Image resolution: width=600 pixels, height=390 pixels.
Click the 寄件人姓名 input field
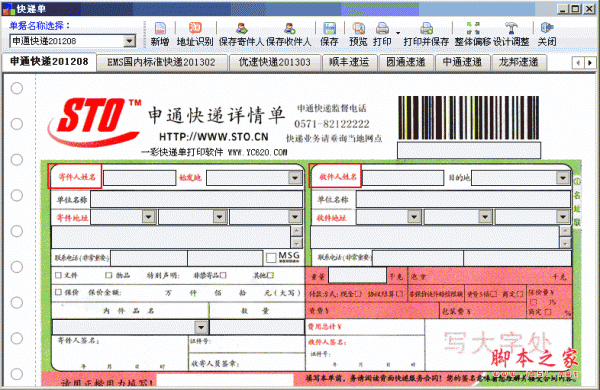(x=140, y=178)
